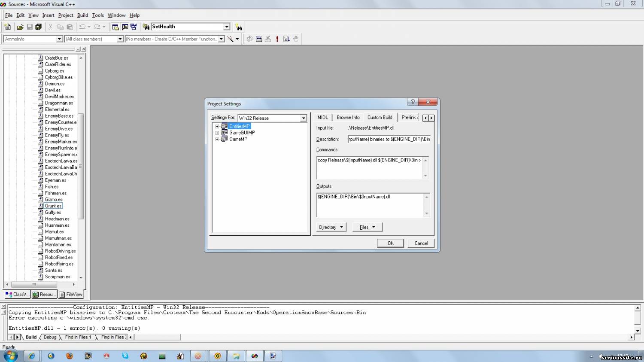Click the Build toolbar icon
This screenshot has width=644, height=362.
(259, 39)
